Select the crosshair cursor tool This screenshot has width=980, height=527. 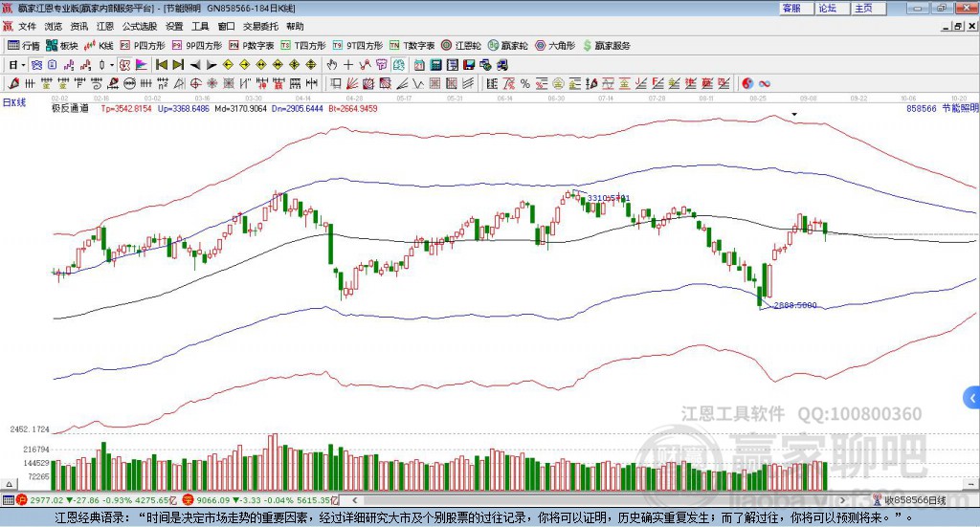click(348, 65)
